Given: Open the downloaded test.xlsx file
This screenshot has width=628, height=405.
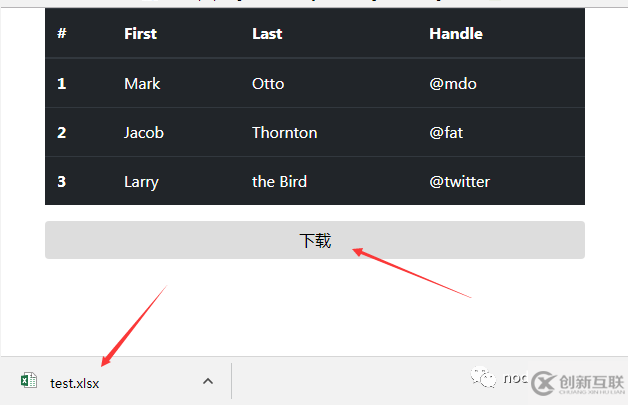Looking at the screenshot, I should click(75, 382).
